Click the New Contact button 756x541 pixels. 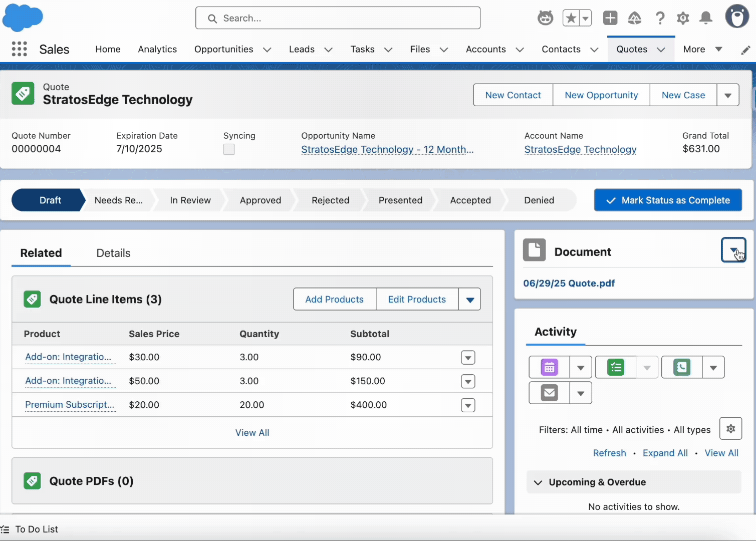[513, 95]
